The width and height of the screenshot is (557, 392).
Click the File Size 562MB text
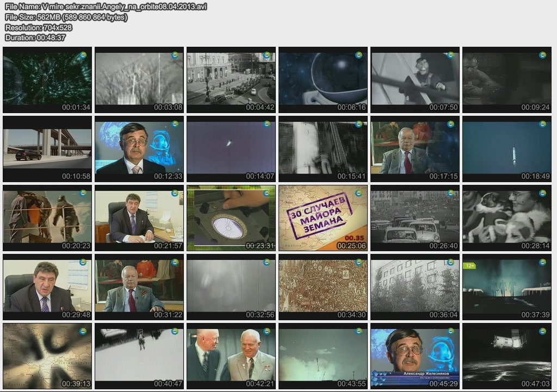(x=66, y=17)
